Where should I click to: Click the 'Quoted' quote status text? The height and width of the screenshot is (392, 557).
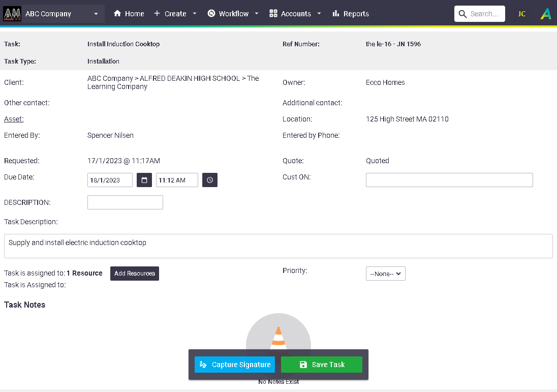tap(377, 161)
